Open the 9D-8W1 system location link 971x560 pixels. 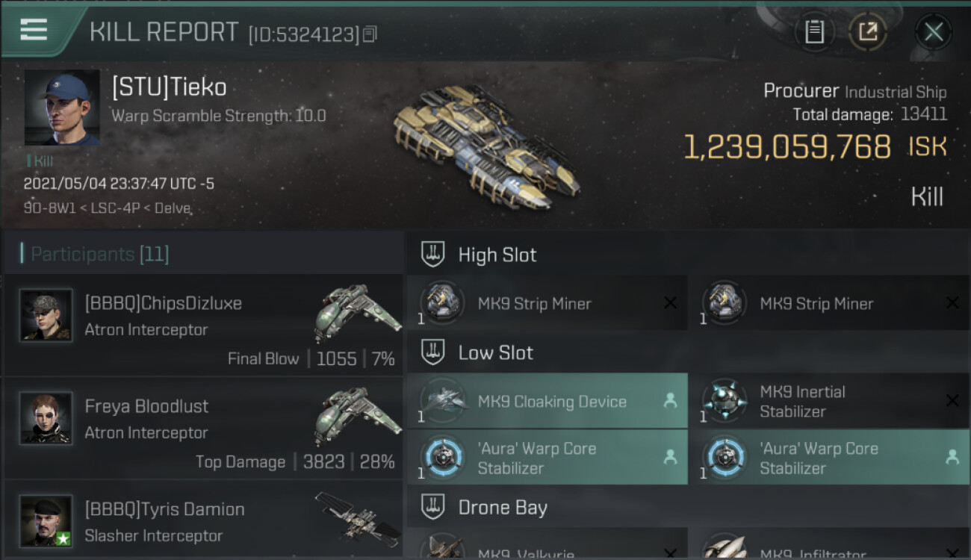(x=48, y=208)
